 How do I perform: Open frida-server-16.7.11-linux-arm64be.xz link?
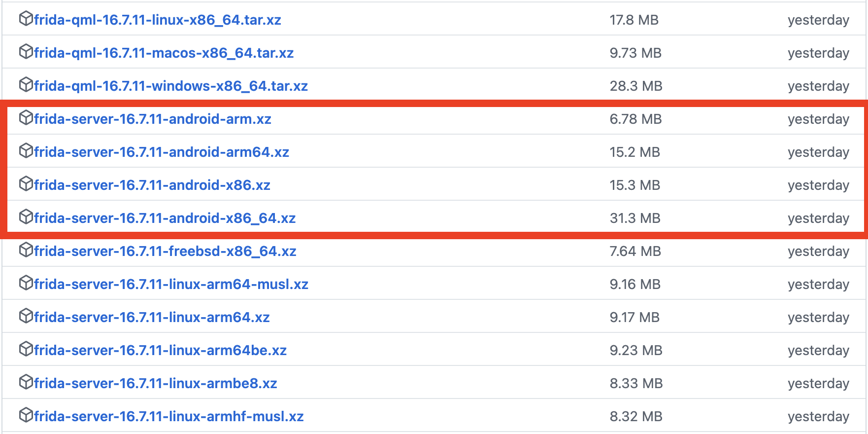point(161,350)
